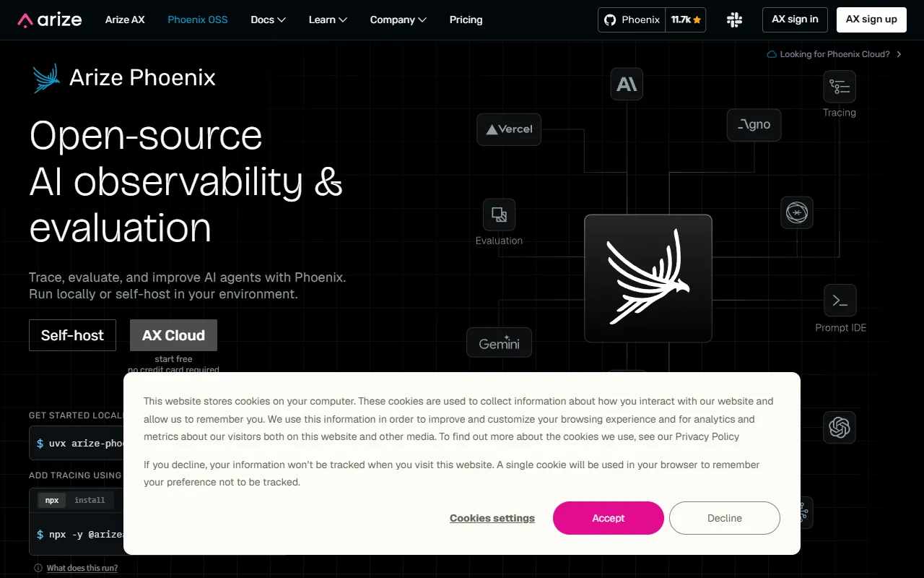Viewport: 924px width, 578px height.
Task: Click the central Phoenix bird tile
Action: point(648,278)
